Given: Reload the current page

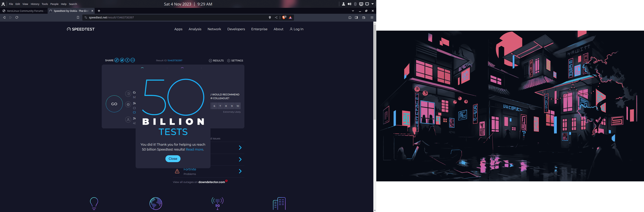Looking at the screenshot, I should [17, 17].
